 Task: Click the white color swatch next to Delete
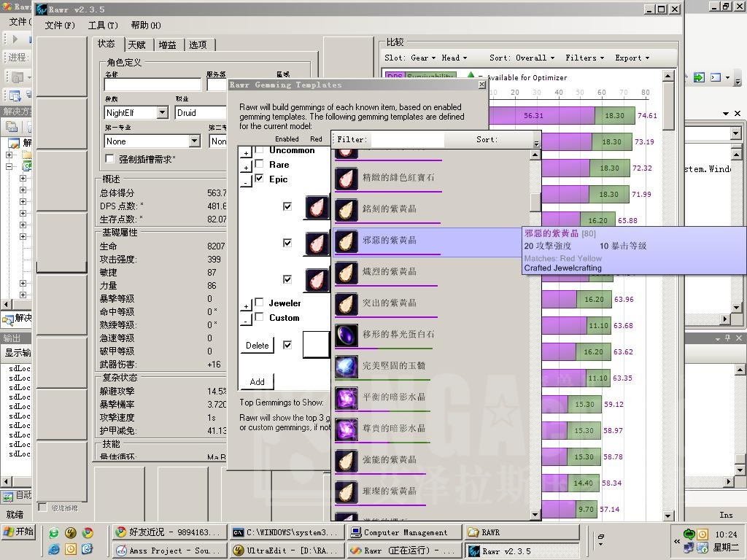(316, 345)
